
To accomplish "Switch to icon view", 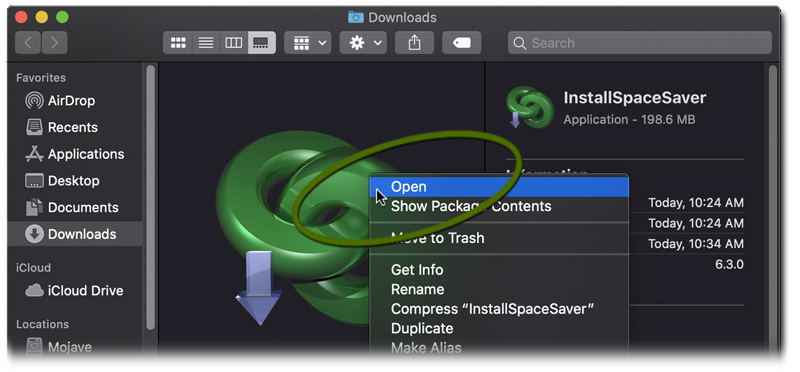I will 178,43.
